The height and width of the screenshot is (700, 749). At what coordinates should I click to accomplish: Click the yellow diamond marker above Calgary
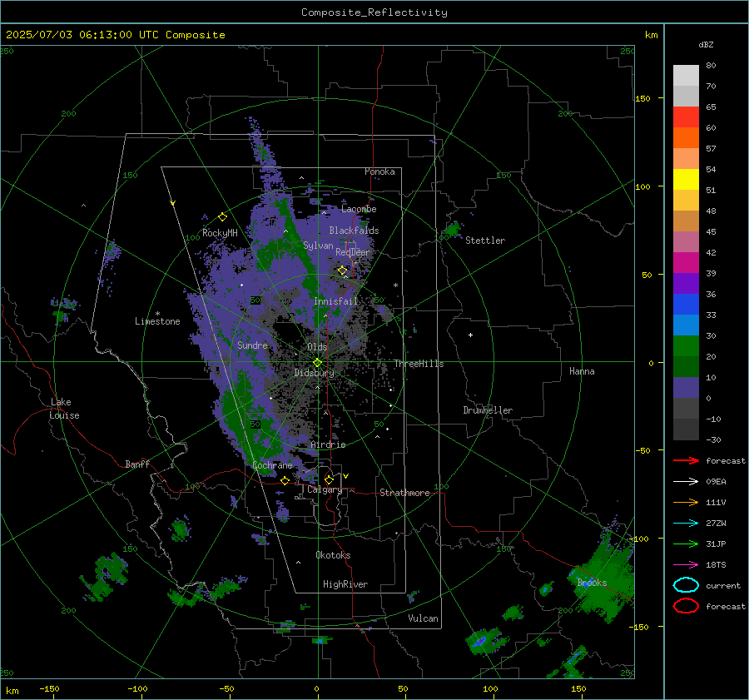point(329,479)
